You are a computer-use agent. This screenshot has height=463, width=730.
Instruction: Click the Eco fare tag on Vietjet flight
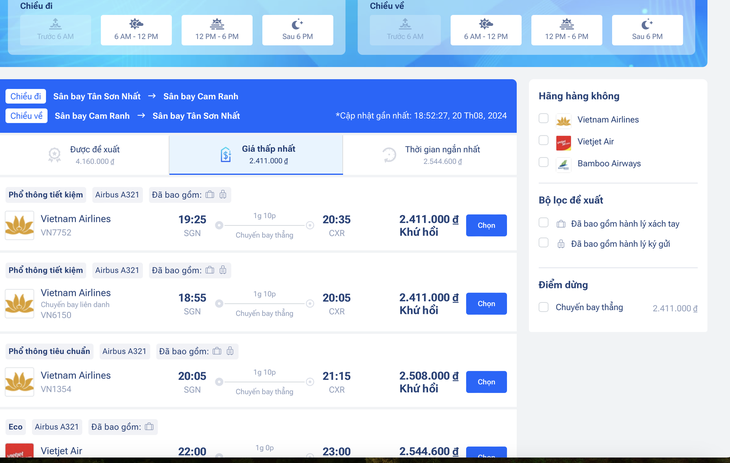point(15,427)
